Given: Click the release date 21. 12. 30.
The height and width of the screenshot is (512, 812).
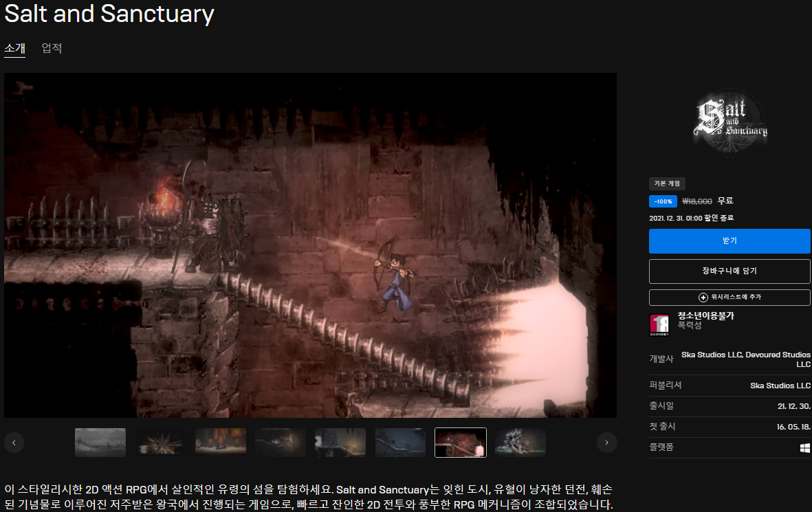Looking at the screenshot, I should (x=794, y=406).
